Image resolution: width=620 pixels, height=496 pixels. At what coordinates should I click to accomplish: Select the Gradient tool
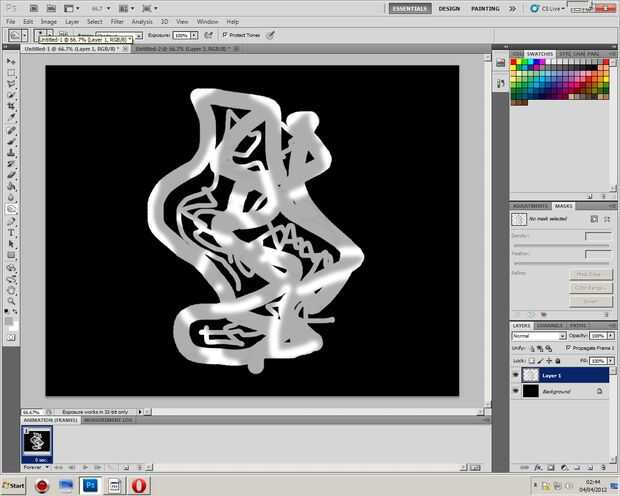click(x=11, y=186)
